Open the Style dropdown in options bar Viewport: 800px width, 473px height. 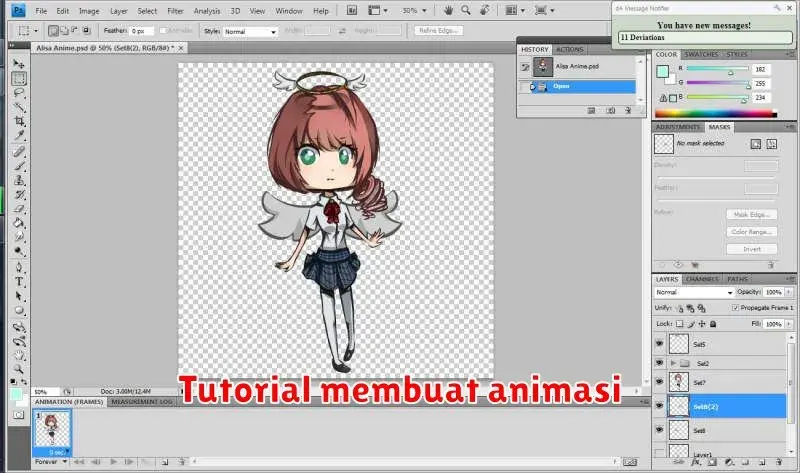(x=251, y=32)
